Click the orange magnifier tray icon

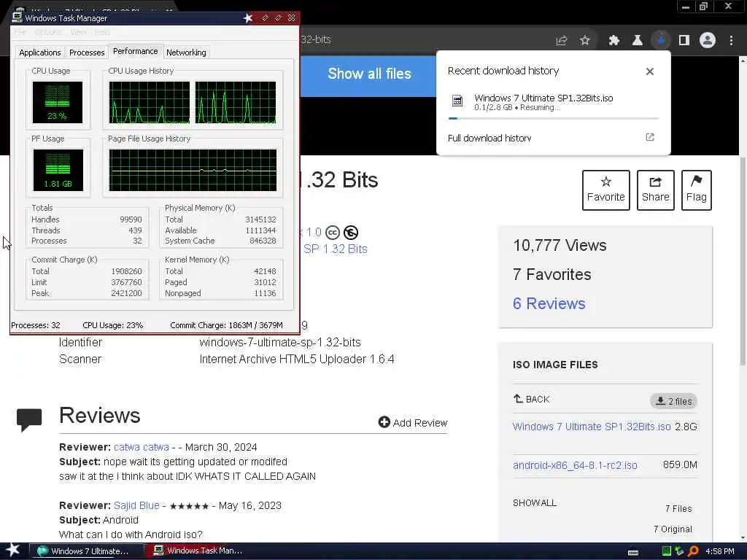694,551
